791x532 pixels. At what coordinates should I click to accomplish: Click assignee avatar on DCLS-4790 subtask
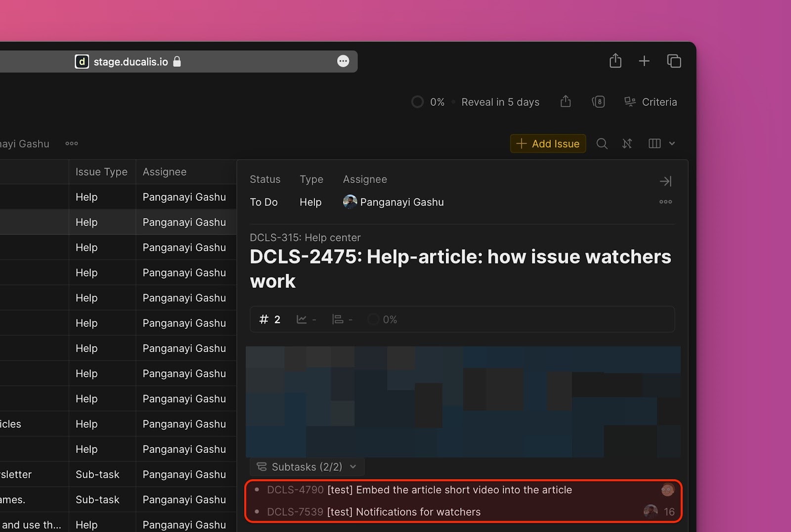pos(667,489)
